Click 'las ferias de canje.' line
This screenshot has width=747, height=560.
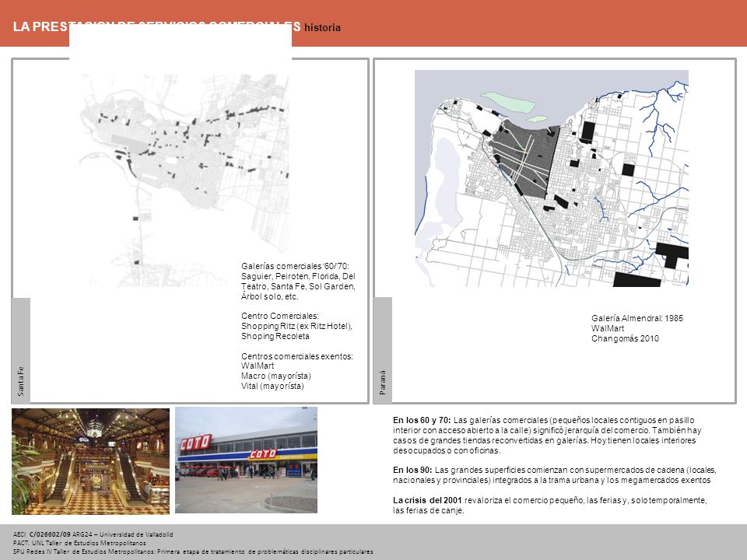(x=428, y=510)
